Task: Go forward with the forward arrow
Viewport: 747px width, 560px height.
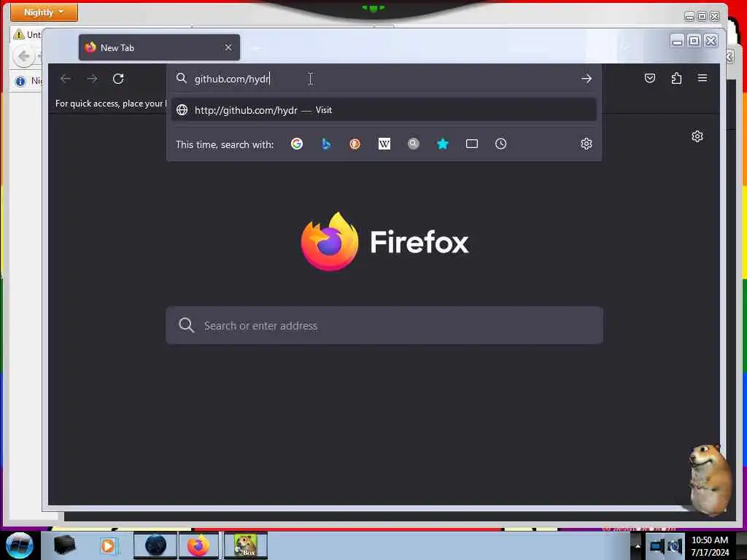Action: point(92,79)
